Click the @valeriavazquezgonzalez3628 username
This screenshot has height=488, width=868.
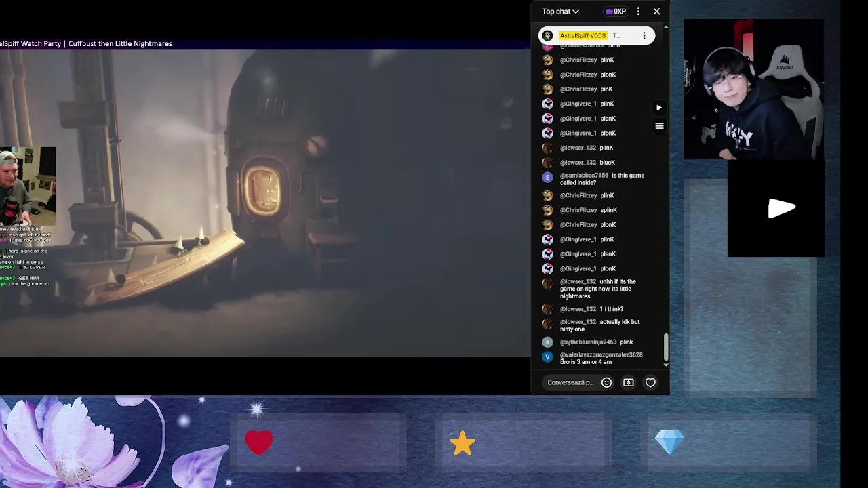(601, 355)
